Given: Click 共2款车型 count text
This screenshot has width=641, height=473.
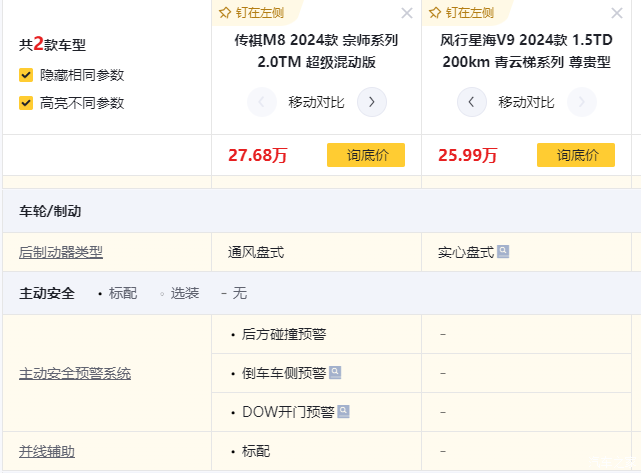Looking at the screenshot, I should tap(52, 44).
